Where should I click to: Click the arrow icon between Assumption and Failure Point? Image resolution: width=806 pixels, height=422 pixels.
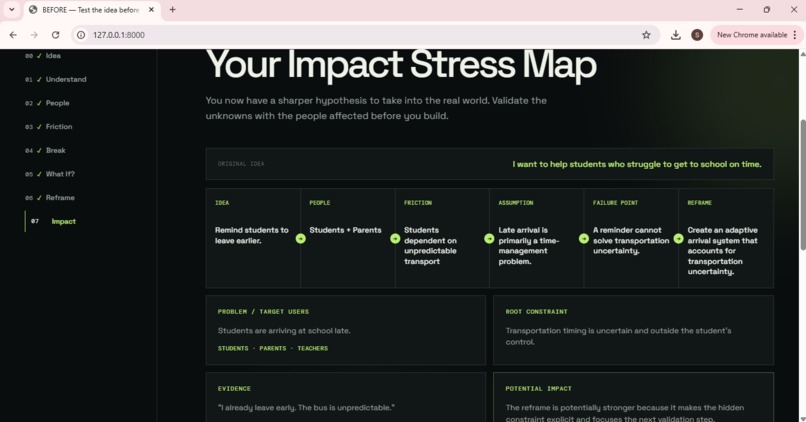pyautogui.click(x=584, y=238)
